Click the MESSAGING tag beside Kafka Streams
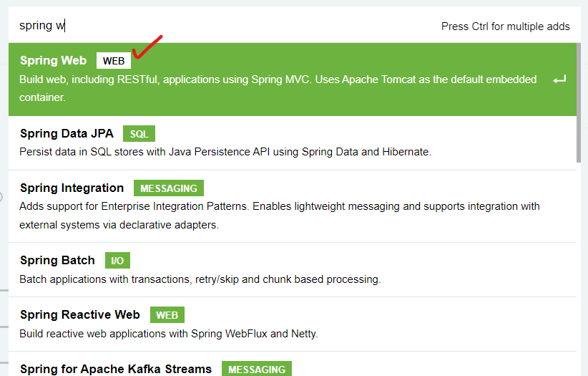The image size is (588, 376). [x=257, y=369]
